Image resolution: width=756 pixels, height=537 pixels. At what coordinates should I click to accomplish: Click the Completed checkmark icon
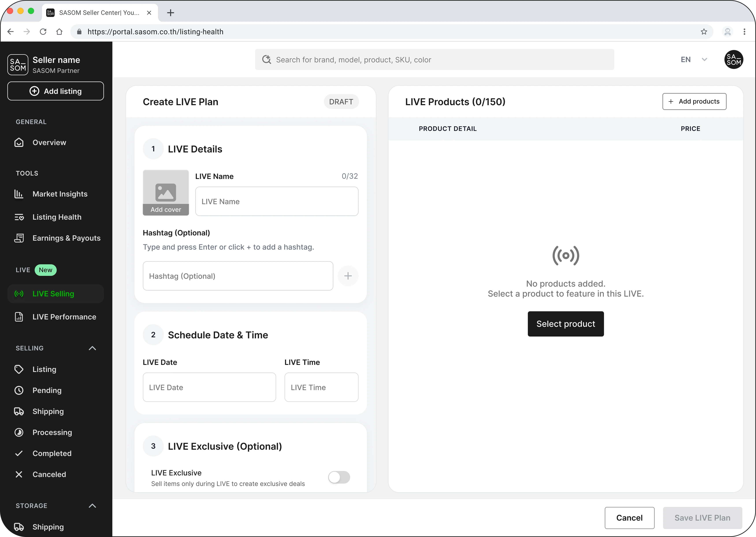point(19,453)
